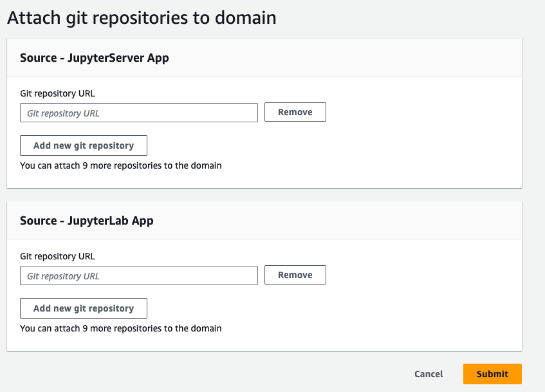
Task: Click the JupyterServer Git repository URL field
Action: pos(139,113)
